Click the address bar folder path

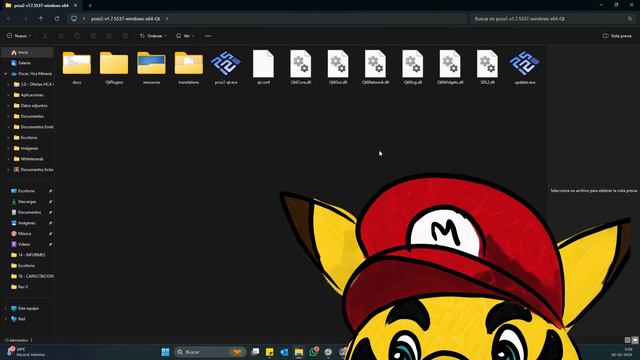(x=125, y=19)
